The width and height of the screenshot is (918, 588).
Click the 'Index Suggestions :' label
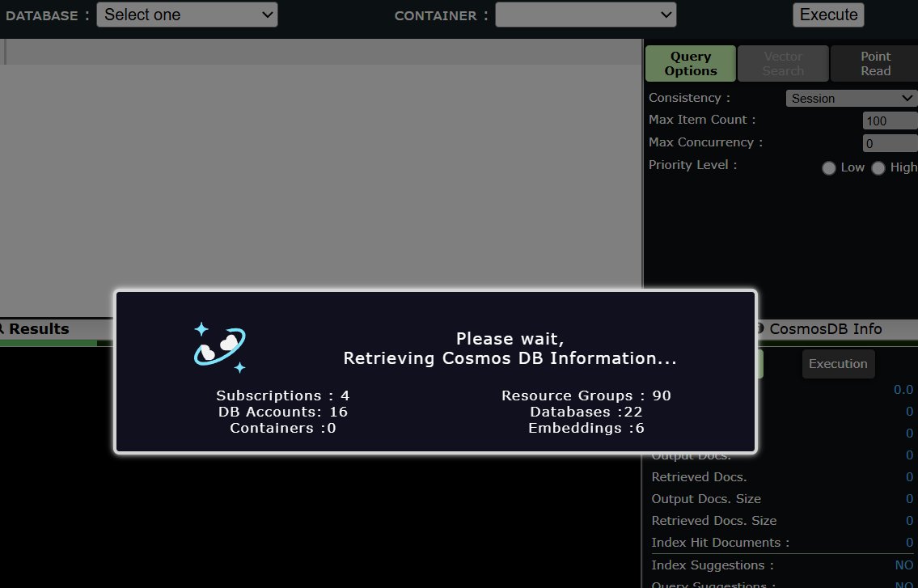[713, 565]
